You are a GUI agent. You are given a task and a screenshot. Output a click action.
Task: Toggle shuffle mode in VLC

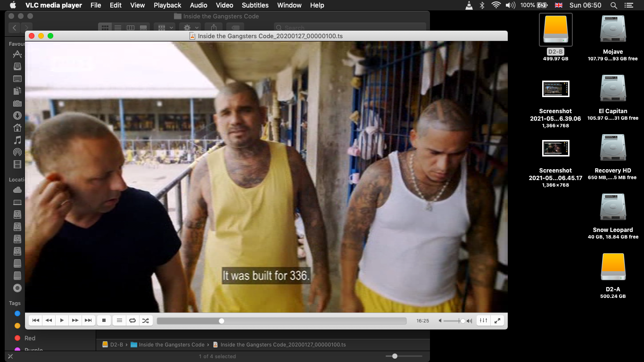146,321
